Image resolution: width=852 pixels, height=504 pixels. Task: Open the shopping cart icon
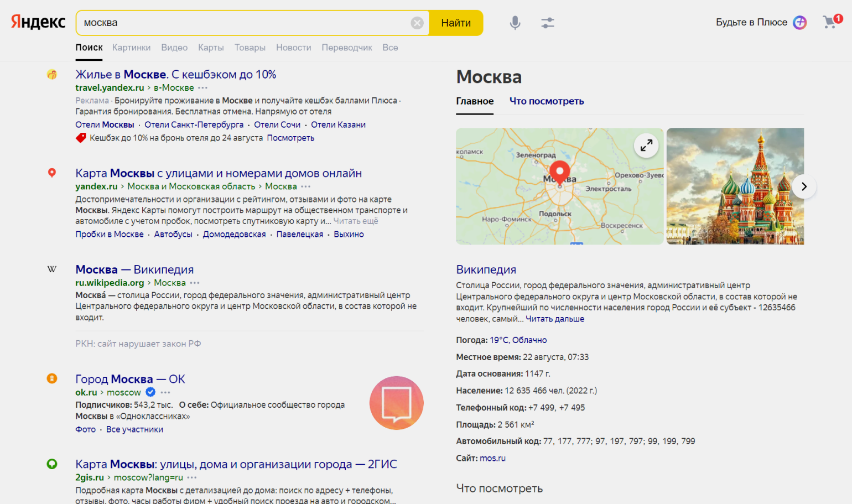point(830,22)
